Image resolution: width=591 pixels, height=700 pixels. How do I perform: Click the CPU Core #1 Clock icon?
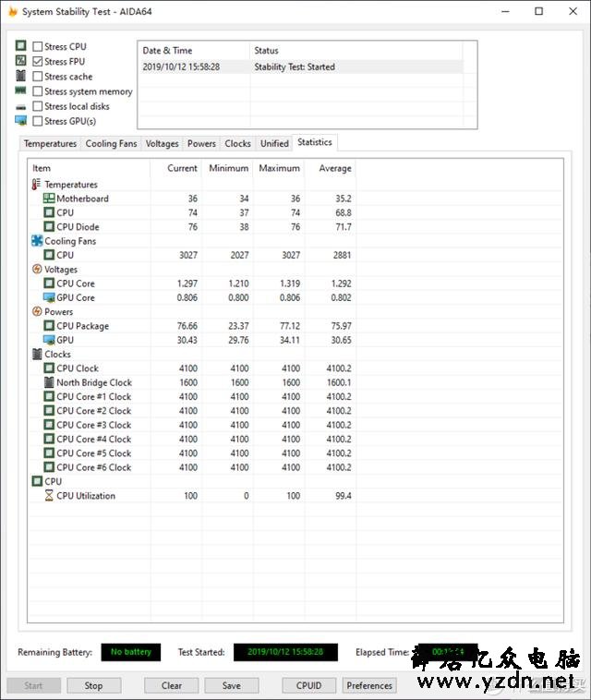(49, 396)
